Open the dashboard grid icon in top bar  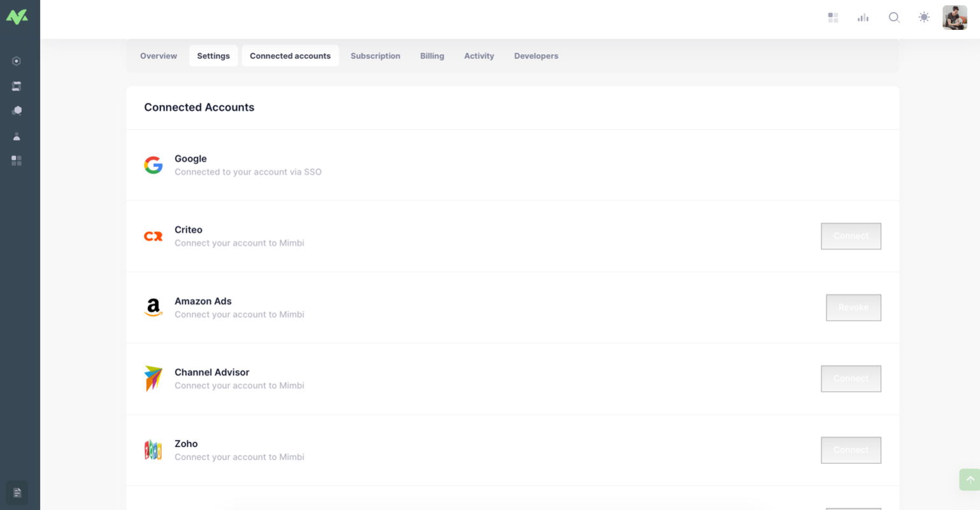[833, 17]
